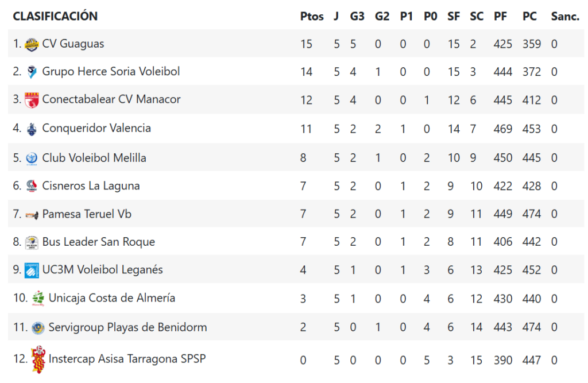Viewport: 588px width, 383px height.
Task: Click the Cisneros La Laguna logo
Action: tap(32, 186)
